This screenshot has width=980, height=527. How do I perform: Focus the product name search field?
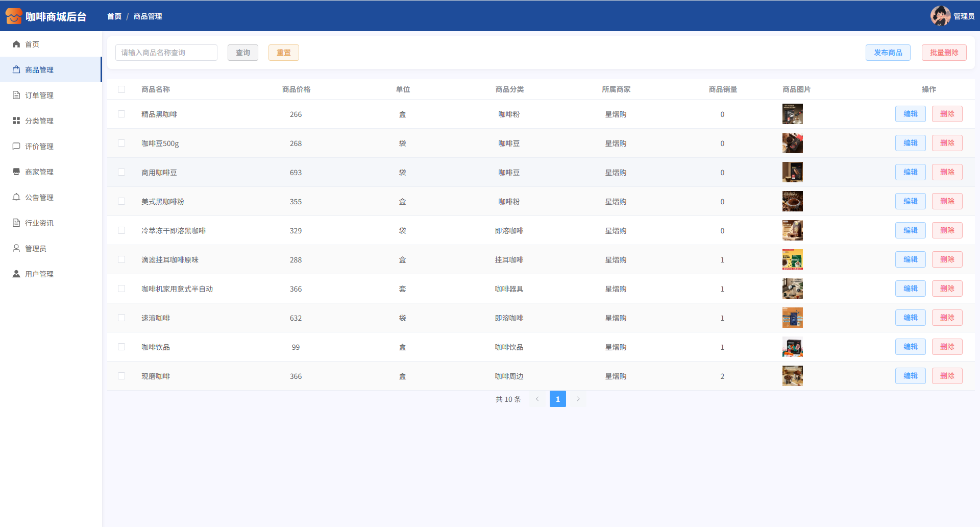tap(166, 53)
